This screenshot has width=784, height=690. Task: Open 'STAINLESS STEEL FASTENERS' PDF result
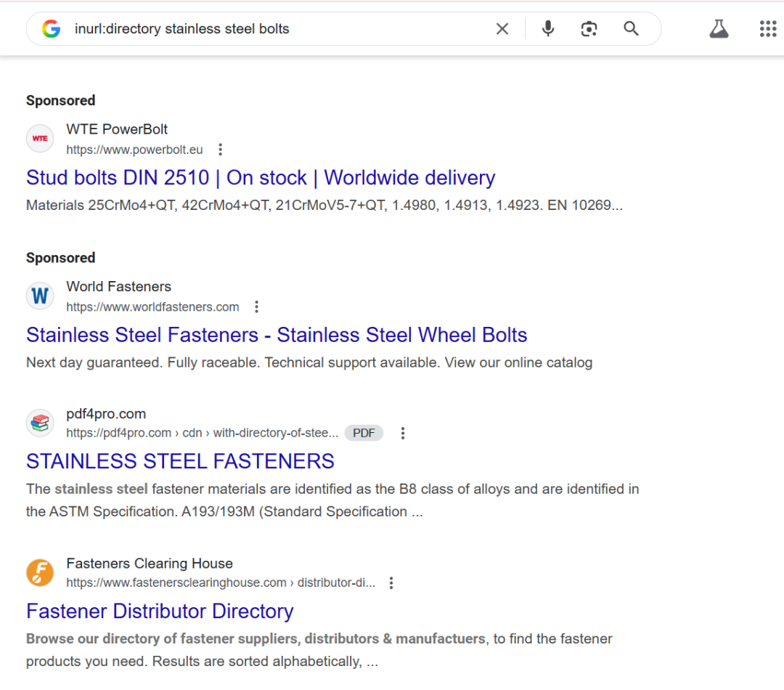point(180,460)
